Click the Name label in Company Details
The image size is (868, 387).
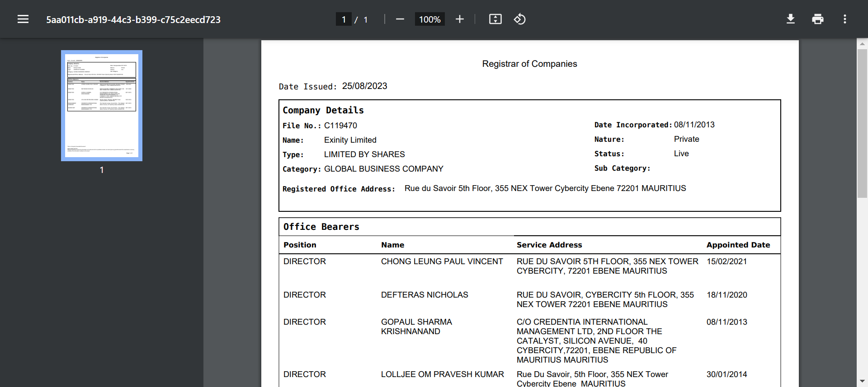point(293,140)
